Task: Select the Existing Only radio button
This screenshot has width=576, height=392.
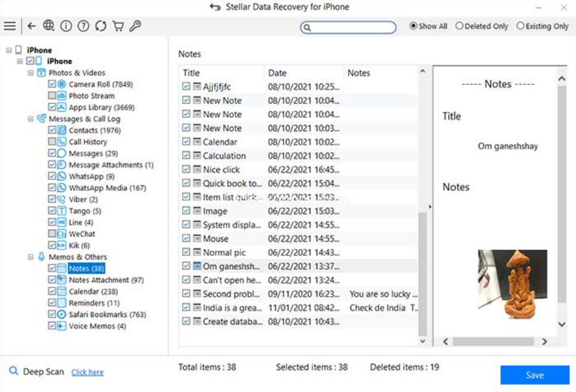Action: (520, 26)
